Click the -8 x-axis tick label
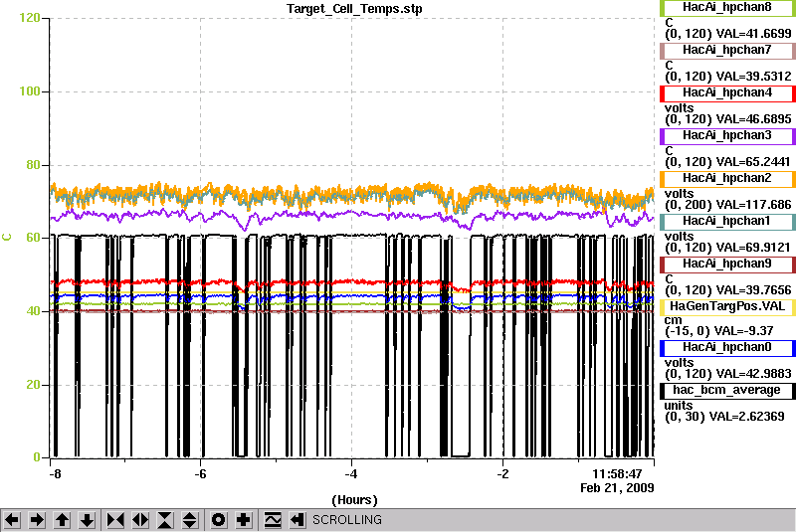The image size is (796, 532). [55, 474]
